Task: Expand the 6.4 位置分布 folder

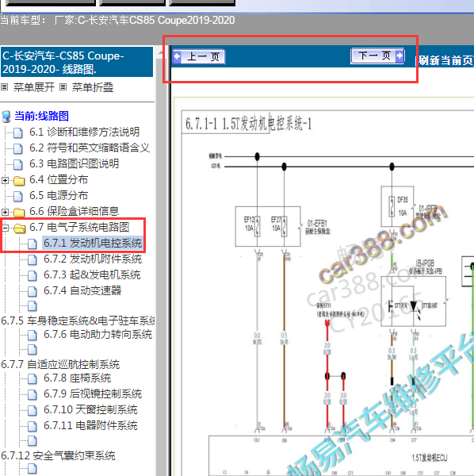Action: (x=5, y=180)
